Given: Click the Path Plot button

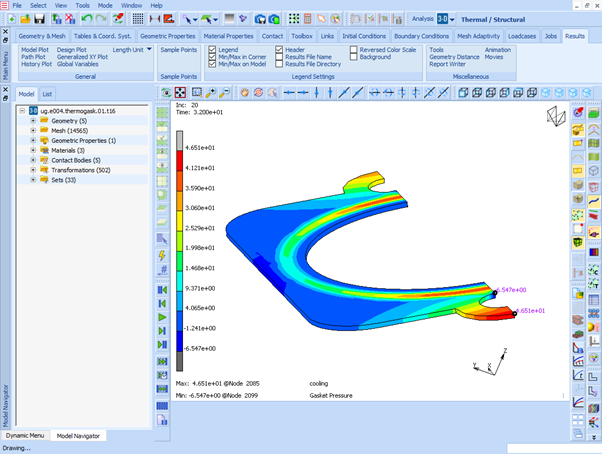Looking at the screenshot, I should (34, 57).
